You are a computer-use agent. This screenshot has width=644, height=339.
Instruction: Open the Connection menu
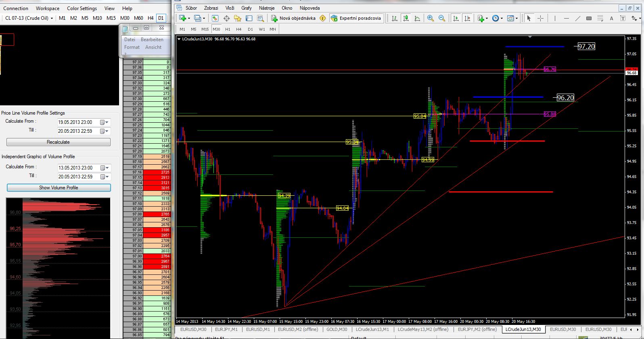16,8
